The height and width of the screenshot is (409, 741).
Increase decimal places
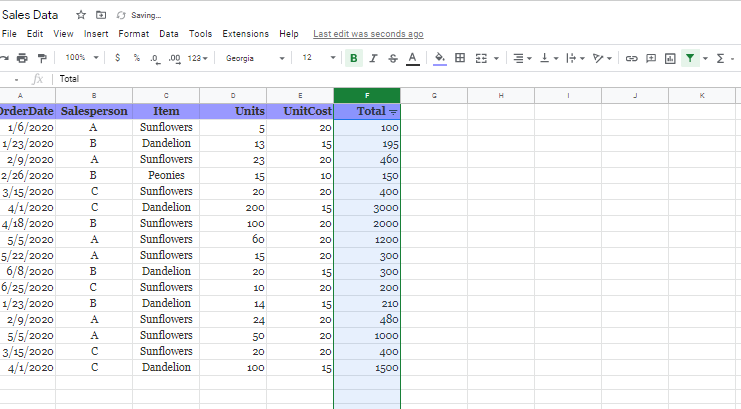[174, 58]
